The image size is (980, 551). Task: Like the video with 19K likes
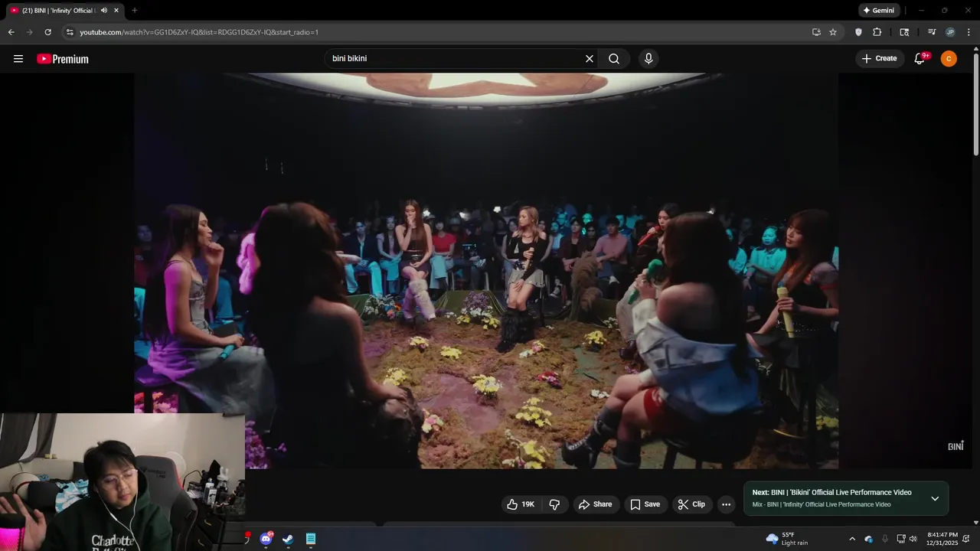521,504
